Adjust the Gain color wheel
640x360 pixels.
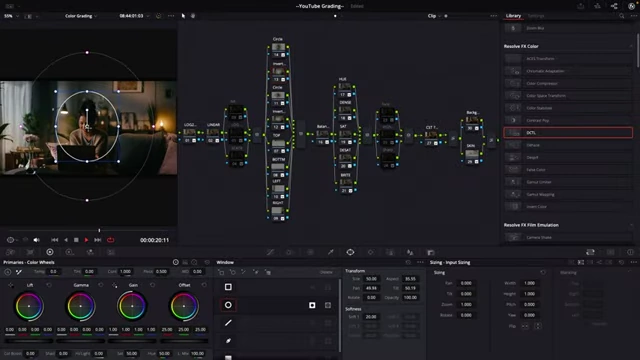click(132, 306)
